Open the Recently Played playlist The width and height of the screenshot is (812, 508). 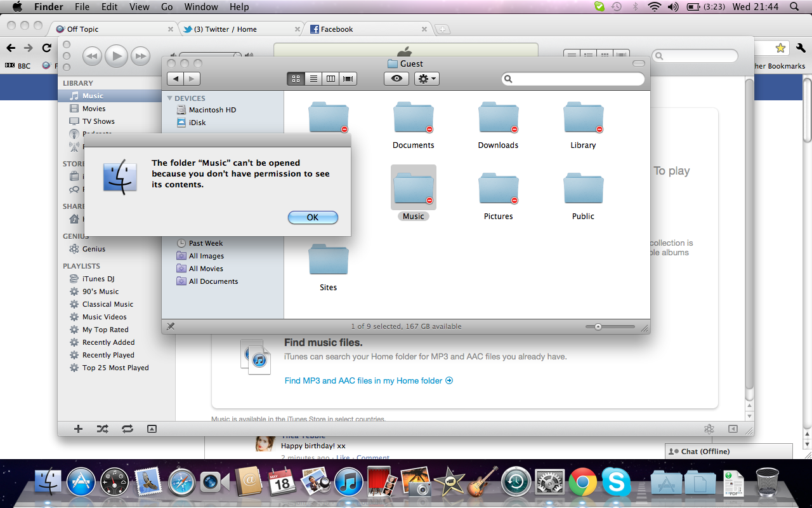point(110,355)
